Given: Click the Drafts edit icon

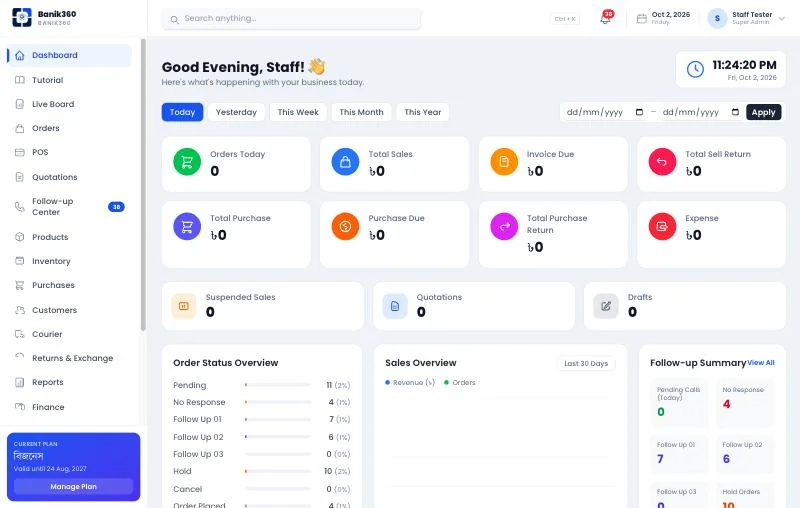Looking at the screenshot, I should pos(606,306).
